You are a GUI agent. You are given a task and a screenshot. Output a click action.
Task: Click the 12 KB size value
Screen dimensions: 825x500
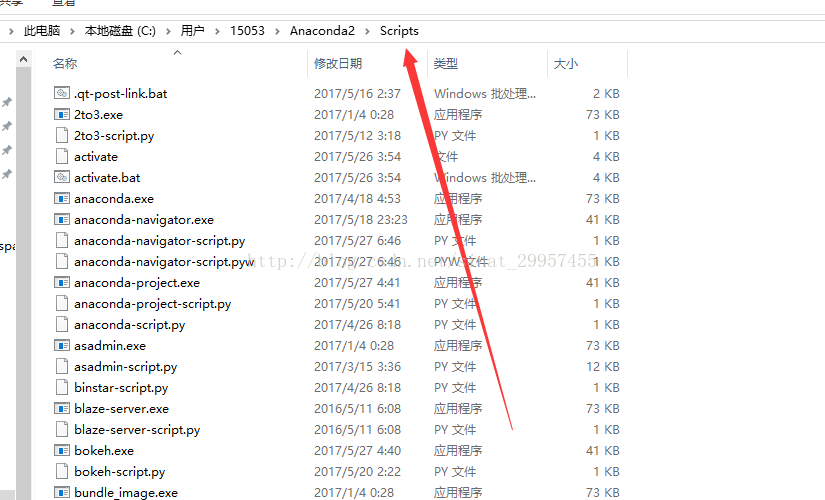pyautogui.click(x=603, y=366)
